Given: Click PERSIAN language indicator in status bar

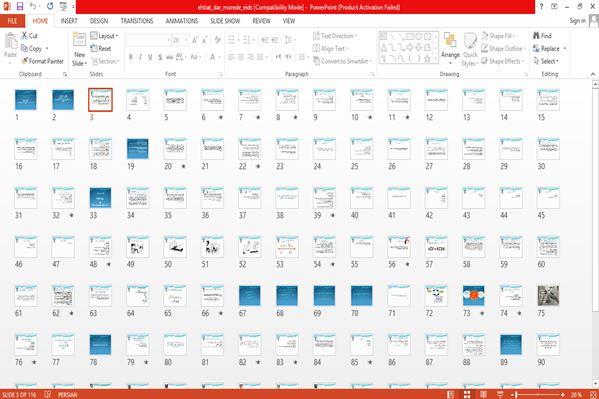Looking at the screenshot, I should coord(68,394).
